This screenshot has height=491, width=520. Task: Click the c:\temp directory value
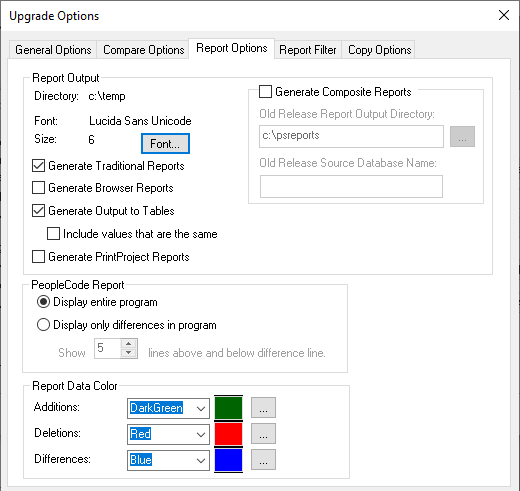(x=107, y=96)
